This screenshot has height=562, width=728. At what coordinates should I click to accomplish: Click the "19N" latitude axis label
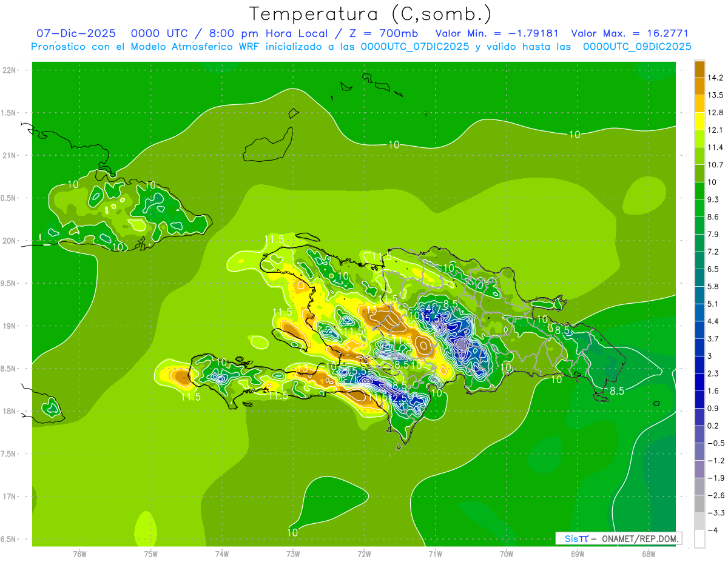point(10,326)
